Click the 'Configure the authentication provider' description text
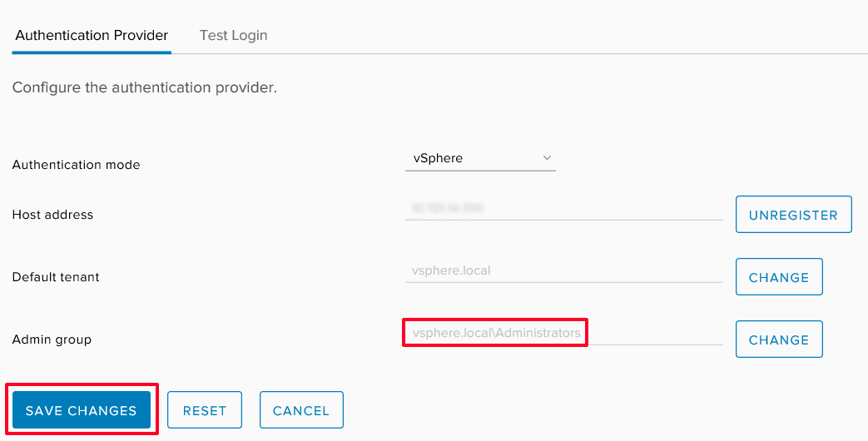Viewport: 868px width, 441px height. (145, 88)
